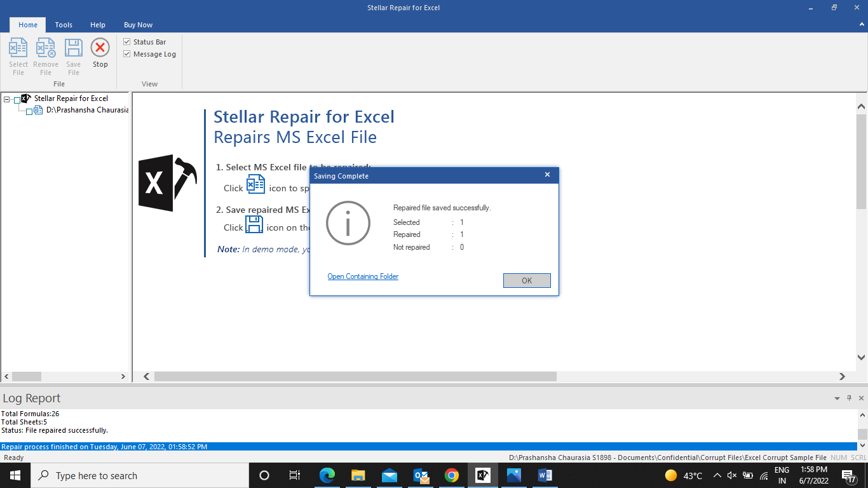This screenshot has width=868, height=488.
Task: Open the Help ribbon tab
Action: point(98,25)
